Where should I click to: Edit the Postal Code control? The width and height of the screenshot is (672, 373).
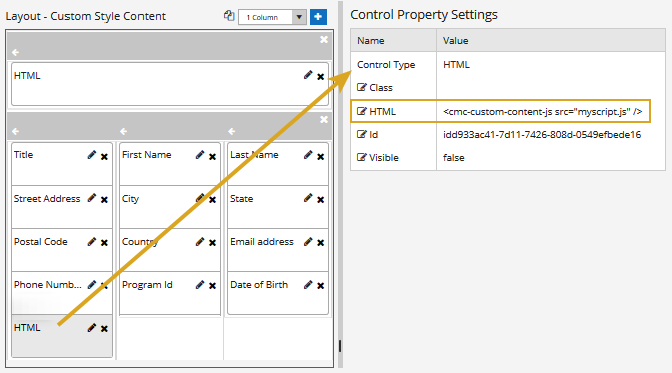click(x=91, y=242)
